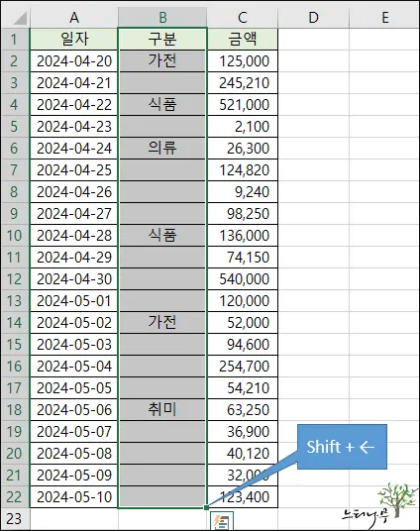
Task: Select row 10 header
Action: tap(15, 236)
